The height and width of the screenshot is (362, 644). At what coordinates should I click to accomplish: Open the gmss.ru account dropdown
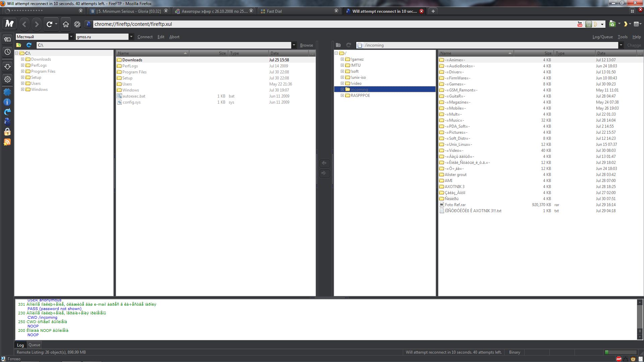(x=131, y=37)
